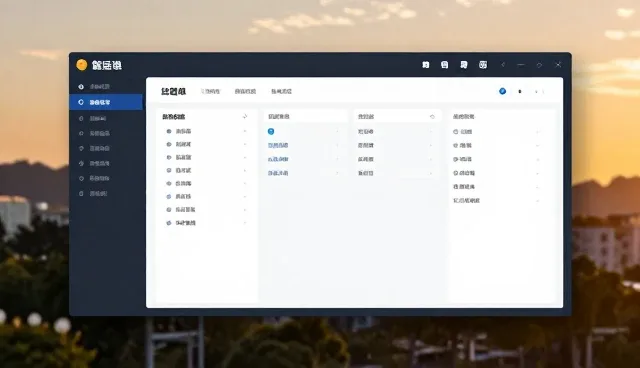The image size is (640, 368).
Task: Click the icon on the rightmost panel's third row
Action: coord(456,159)
